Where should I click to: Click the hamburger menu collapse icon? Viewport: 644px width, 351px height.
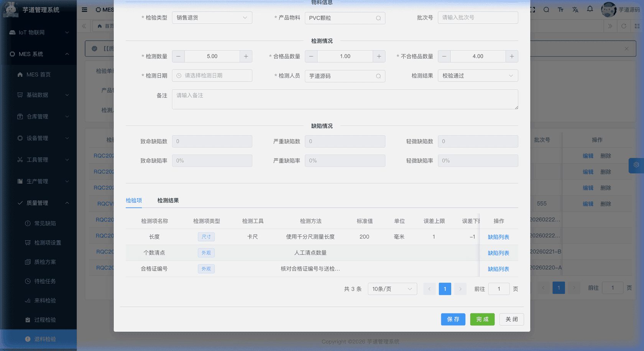(85, 10)
